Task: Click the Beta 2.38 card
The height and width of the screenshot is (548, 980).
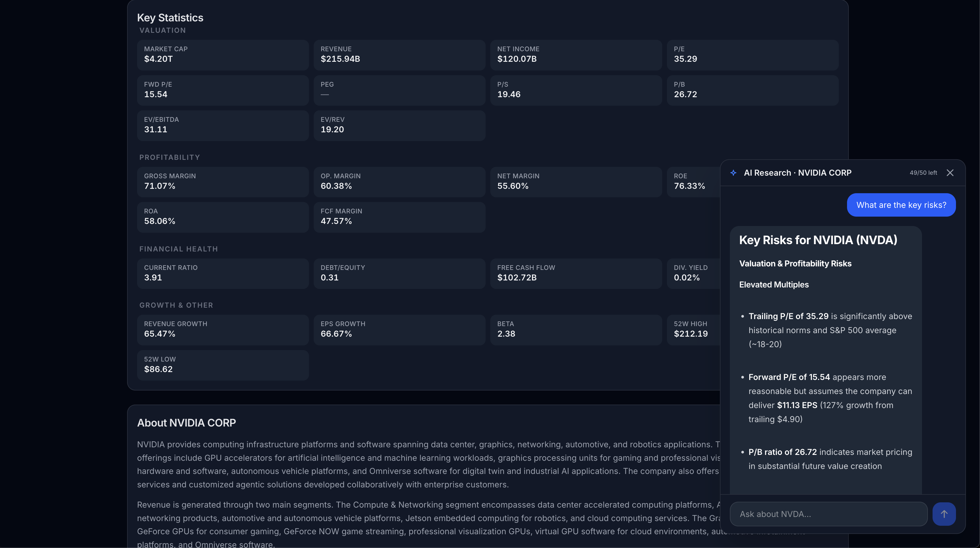Action: click(x=576, y=330)
